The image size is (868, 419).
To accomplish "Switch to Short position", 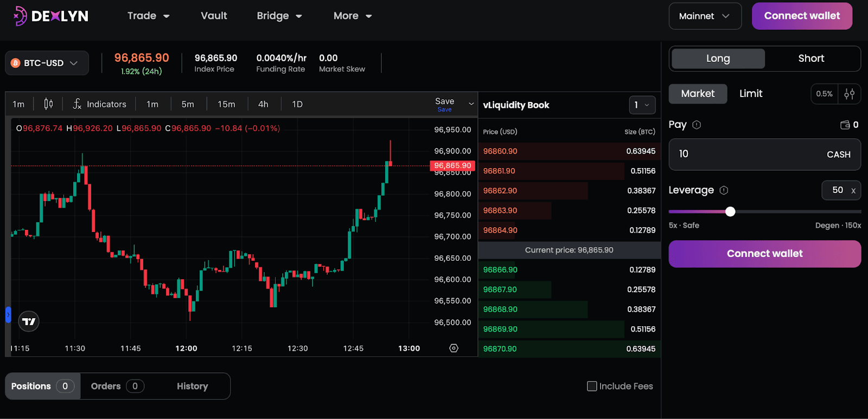I will pos(810,59).
